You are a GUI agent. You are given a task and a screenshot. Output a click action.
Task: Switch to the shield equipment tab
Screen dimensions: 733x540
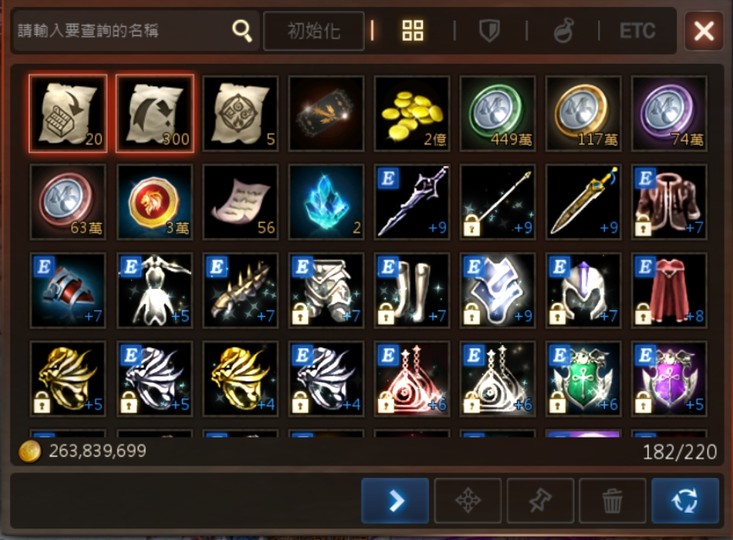pyautogui.click(x=489, y=31)
